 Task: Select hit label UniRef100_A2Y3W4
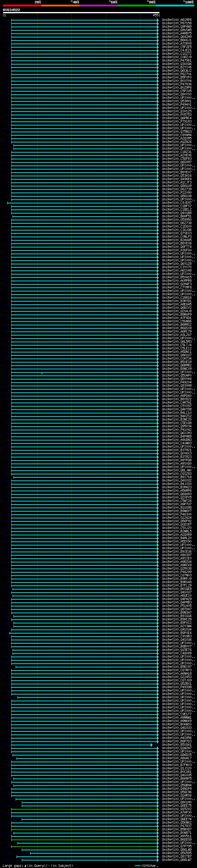pyautogui.click(x=176, y=626)
